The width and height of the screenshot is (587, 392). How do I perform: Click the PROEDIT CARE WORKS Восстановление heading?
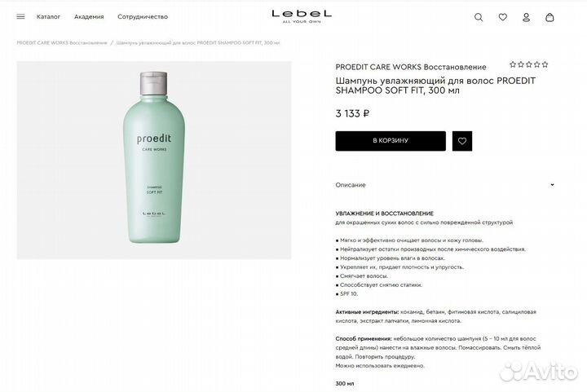click(411, 67)
